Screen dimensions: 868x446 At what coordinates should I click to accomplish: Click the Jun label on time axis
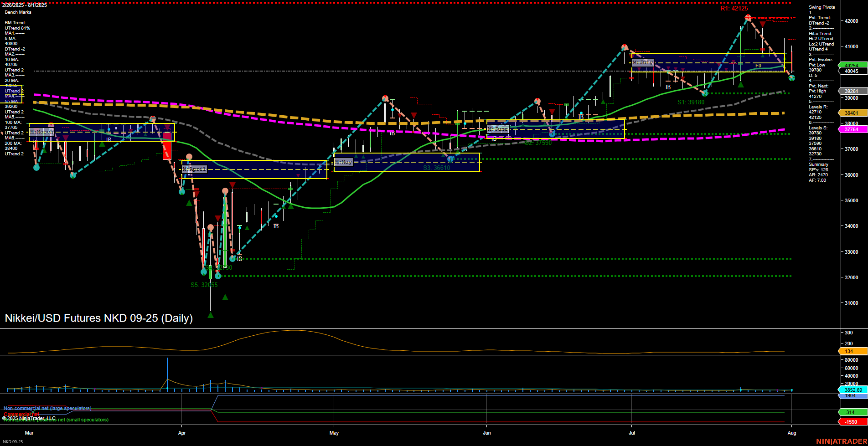coord(487,433)
